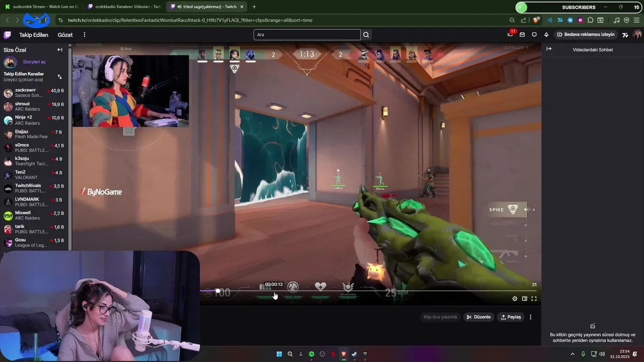
Task: Open k3soju channel in sidebar
Action: tap(34, 161)
